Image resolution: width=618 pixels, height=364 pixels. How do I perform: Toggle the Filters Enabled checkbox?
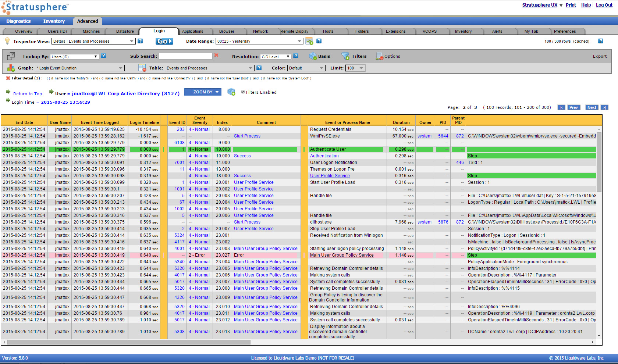coord(243,92)
